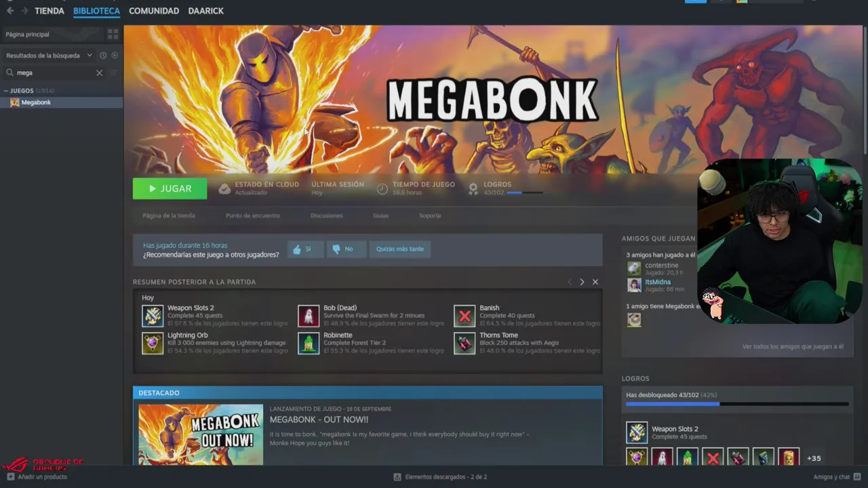
Task: Show the +35 more achievements
Action: coord(814,458)
